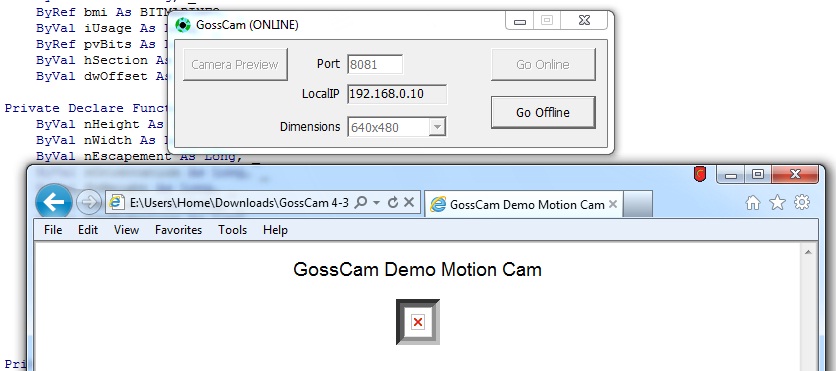Screen dimensions: 836x371
Task: Click the browser Forward arrow button
Action: point(89,203)
